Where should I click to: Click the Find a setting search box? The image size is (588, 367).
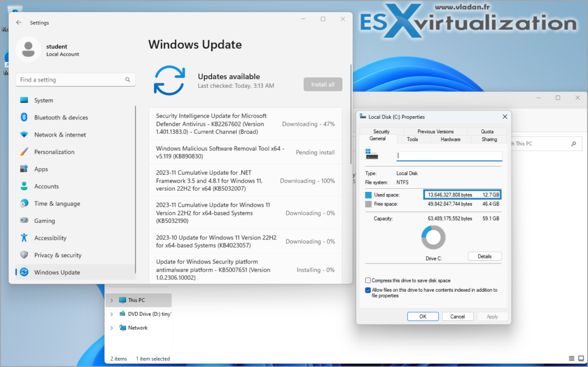75,79
